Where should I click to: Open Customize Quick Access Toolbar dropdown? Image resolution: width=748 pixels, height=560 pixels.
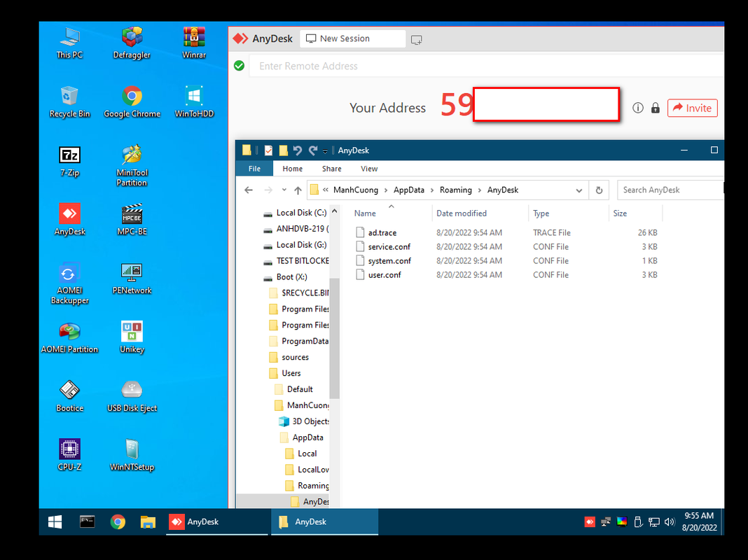pos(325,151)
